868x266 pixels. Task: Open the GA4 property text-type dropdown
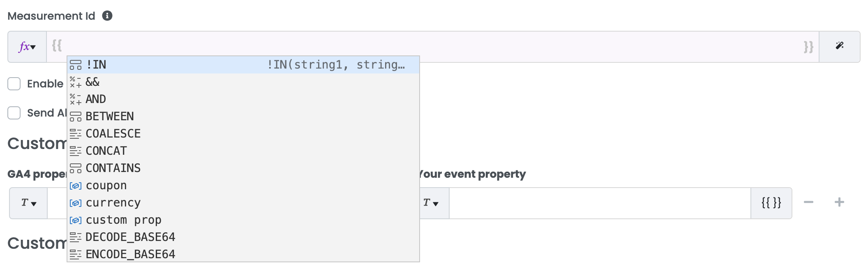tap(29, 203)
